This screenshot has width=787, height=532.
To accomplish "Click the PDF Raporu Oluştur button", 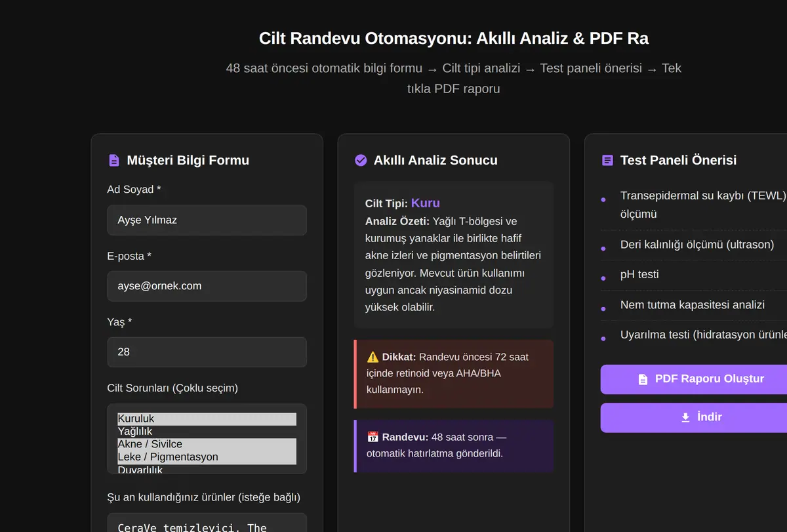I will pyautogui.click(x=694, y=379).
